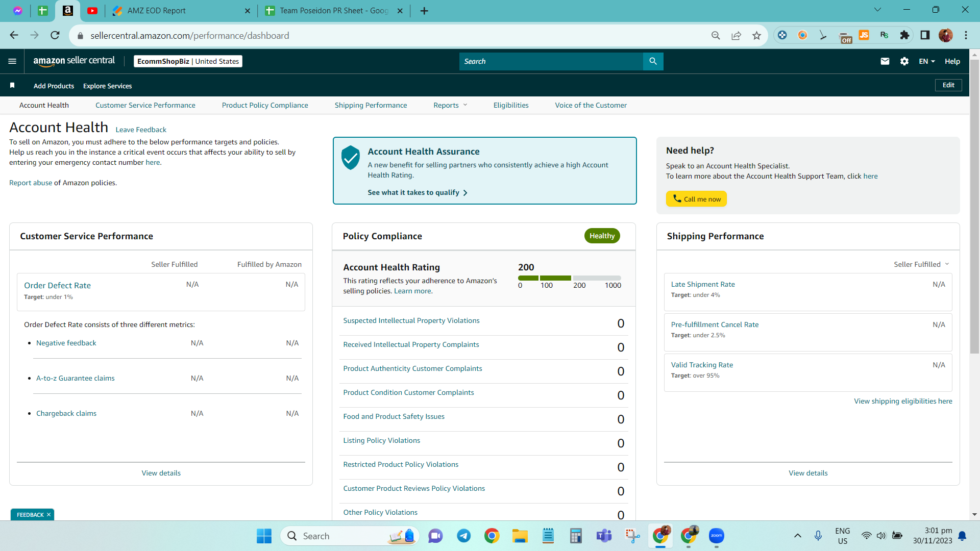Open the Help link

click(x=952, y=61)
